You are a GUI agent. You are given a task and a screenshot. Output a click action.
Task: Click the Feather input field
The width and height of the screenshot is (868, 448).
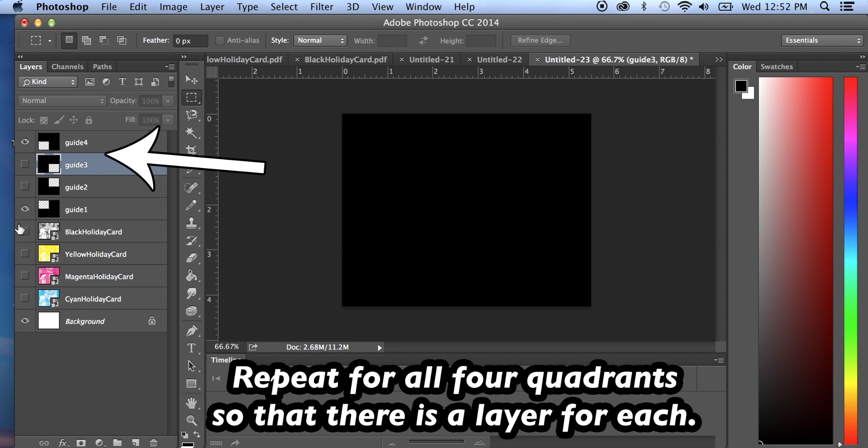click(188, 41)
